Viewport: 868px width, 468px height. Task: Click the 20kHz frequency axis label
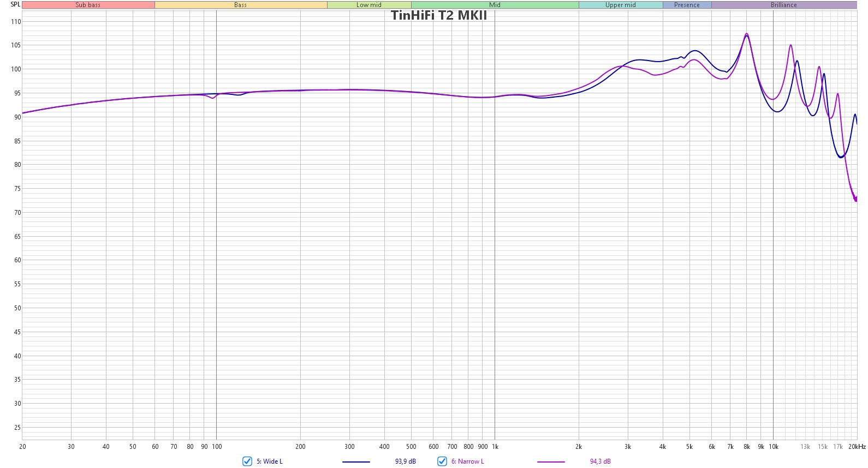[857, 447]
